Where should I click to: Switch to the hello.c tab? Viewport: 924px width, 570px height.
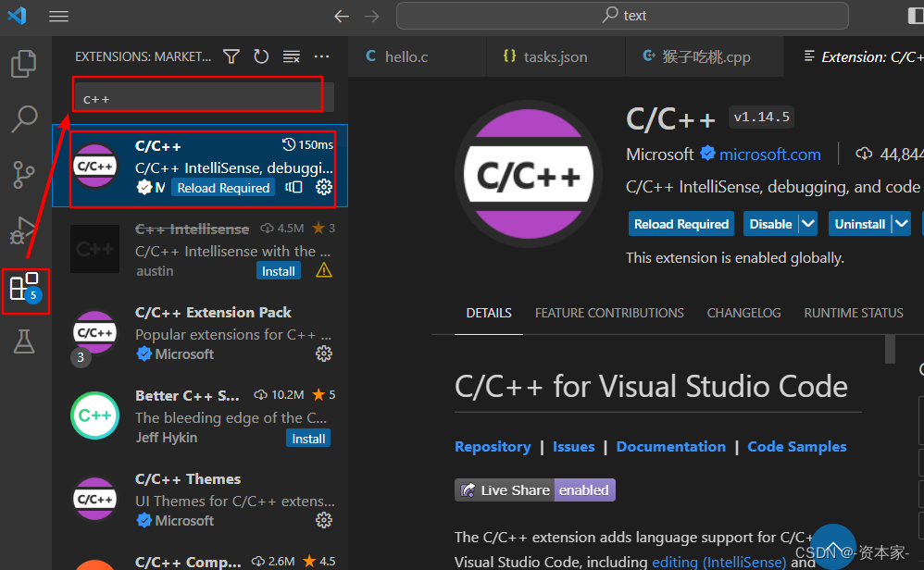418,56
